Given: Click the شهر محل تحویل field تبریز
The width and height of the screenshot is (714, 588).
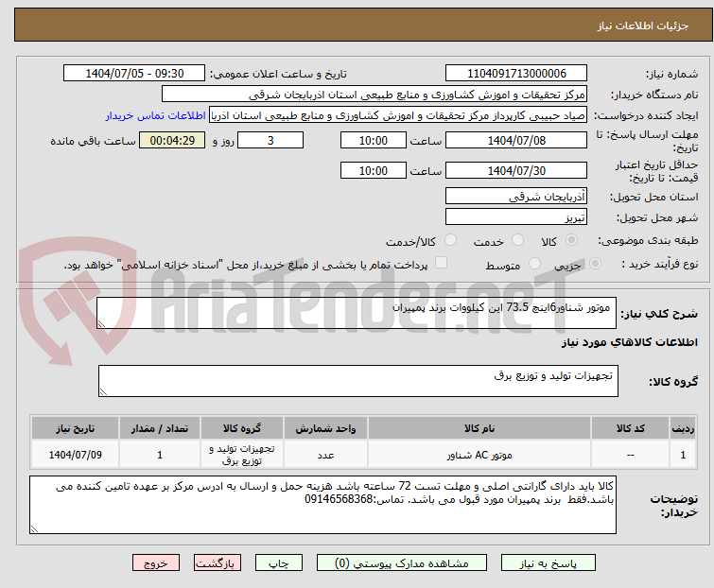Looking at the screenshot, I should coord(516,216).
